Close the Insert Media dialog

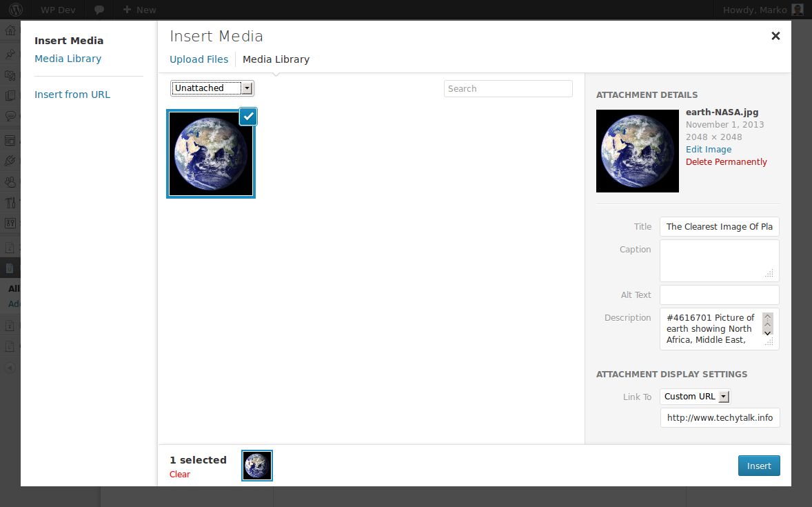(775, 36)
